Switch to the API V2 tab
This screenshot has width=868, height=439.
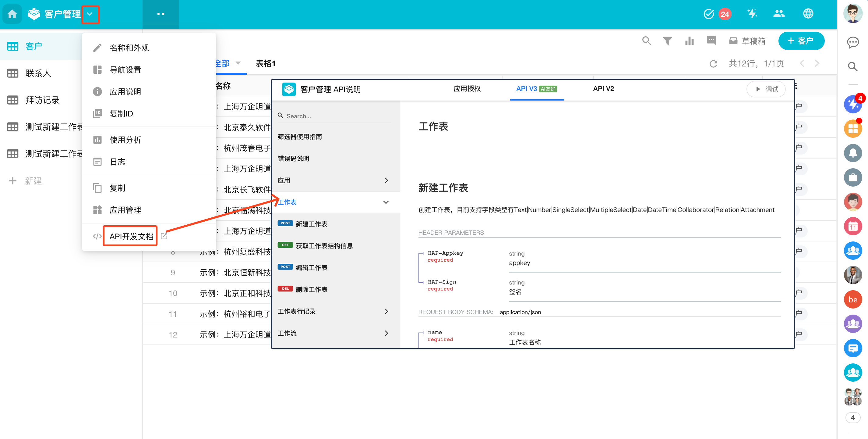click(x=603, y=89)
